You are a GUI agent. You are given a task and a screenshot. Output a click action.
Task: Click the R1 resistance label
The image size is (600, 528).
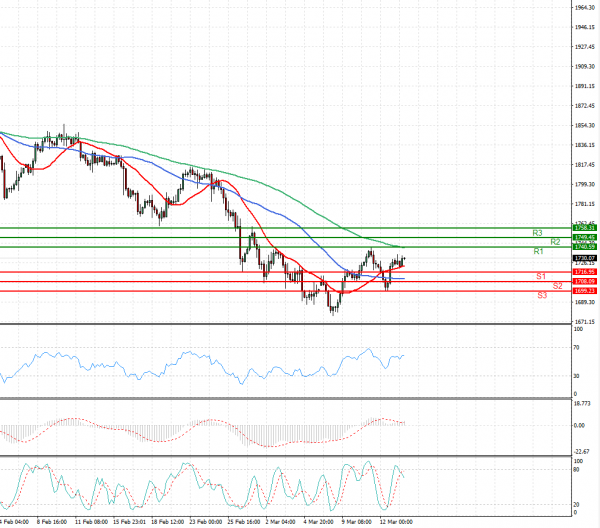click(538, 251)
